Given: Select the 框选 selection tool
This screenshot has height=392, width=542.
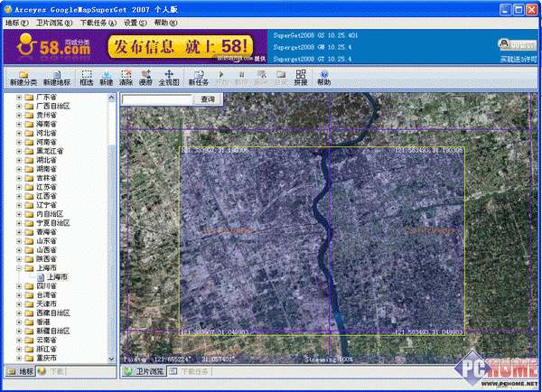Looking at the screenshot, I should 87,77.
